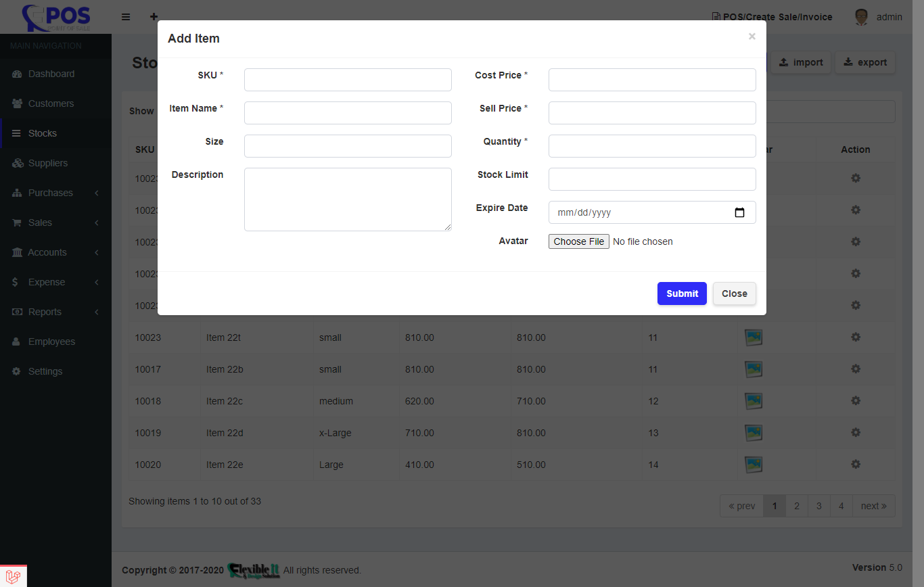Click the dollar icon next to Expense

pyautogui.click(x=16, y=282)
